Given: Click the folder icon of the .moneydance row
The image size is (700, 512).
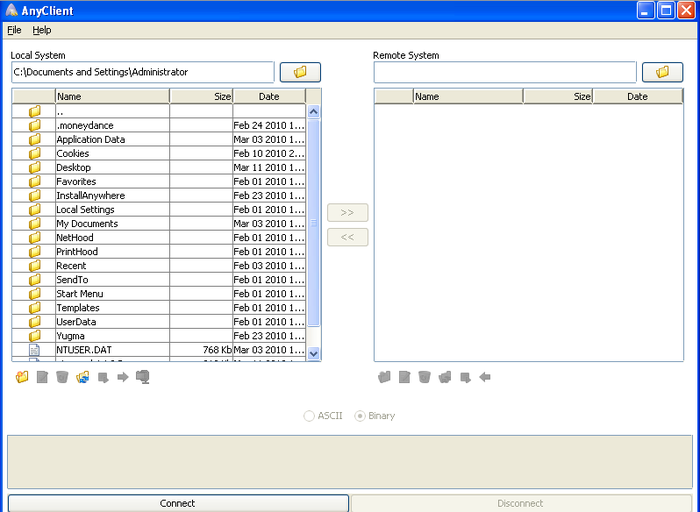Looking at the screenshot, I should tap(34, 125).
